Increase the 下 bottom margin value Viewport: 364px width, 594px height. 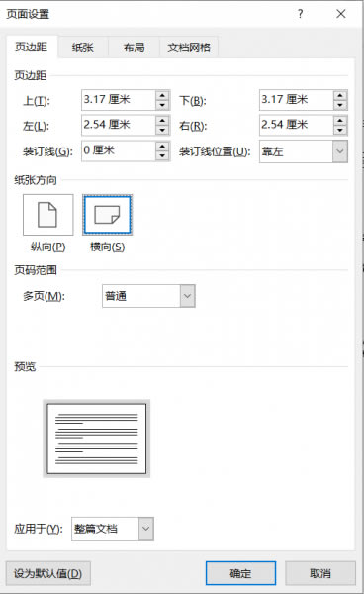click(340, 95)
